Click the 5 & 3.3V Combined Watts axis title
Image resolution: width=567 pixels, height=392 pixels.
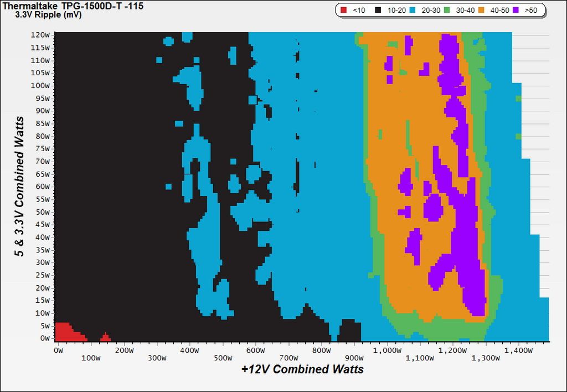point(19,187)
